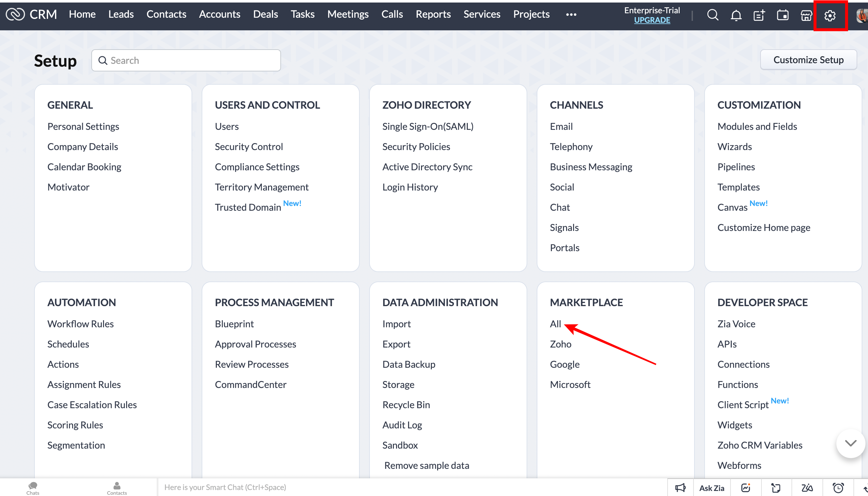This screenshot has width=868, height=496.
Task: Click the quick create plus icon
Action: click(759, 15)
